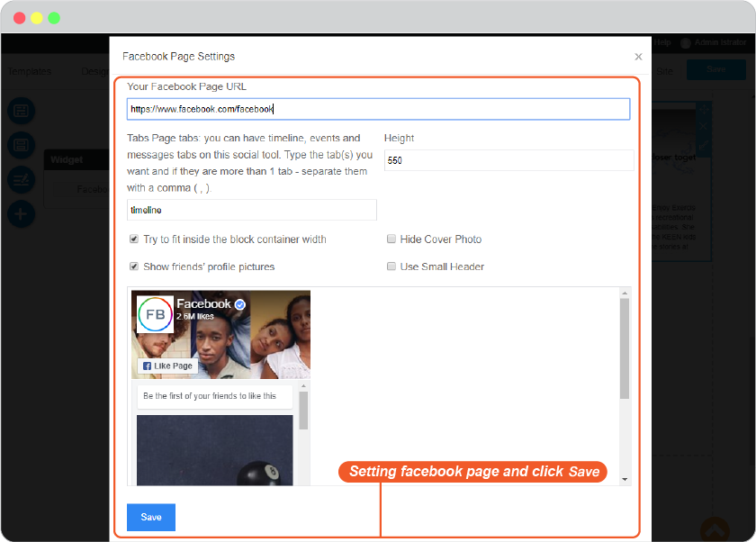Click the FB profile logo in preview

(155, 314)
